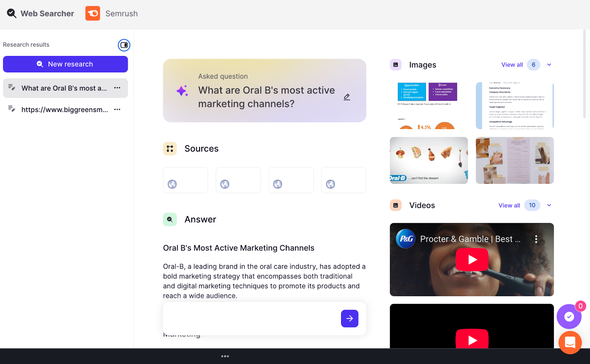Click the purple checkmark assistant badge
The height and width of the screenshot is (364, 590).
coord(569,316)
